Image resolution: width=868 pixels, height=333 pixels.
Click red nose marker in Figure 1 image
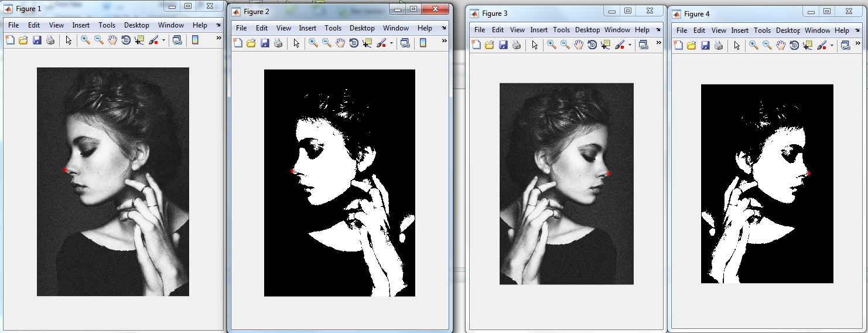pyautogui.click(x=66, y=169)
